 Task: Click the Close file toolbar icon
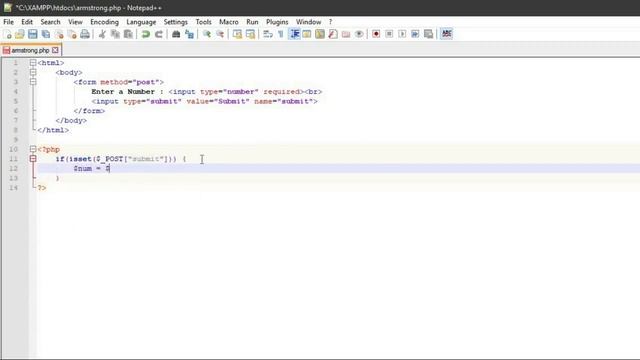click(60, 34)
